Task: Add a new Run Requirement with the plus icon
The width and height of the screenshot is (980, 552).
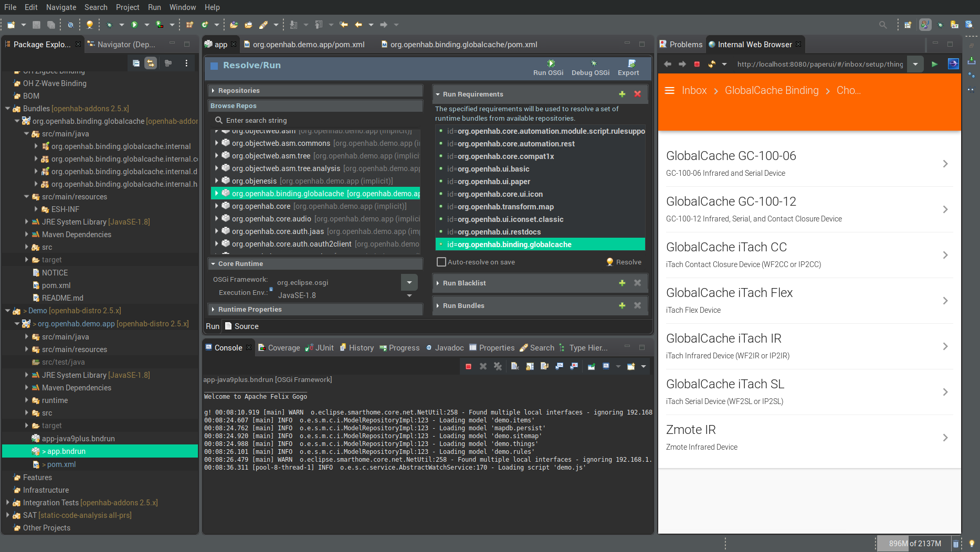Action: [622, 94]
